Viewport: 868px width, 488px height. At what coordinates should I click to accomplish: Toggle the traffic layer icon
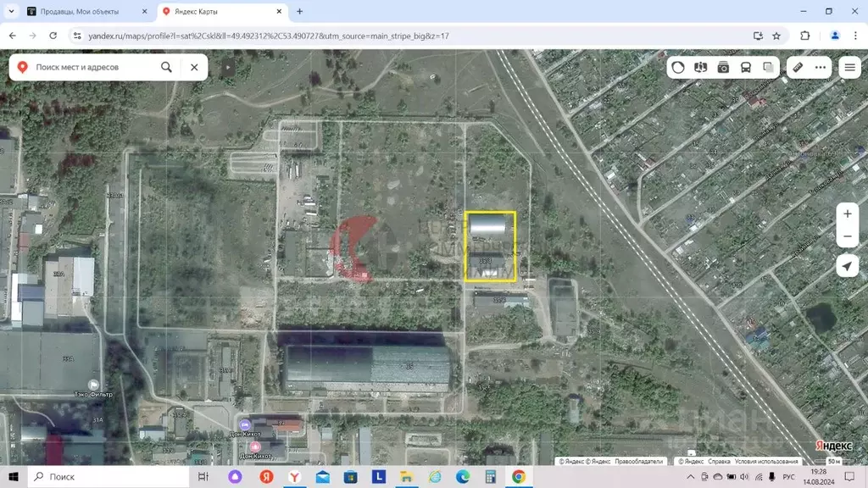[x=678, y=68]
